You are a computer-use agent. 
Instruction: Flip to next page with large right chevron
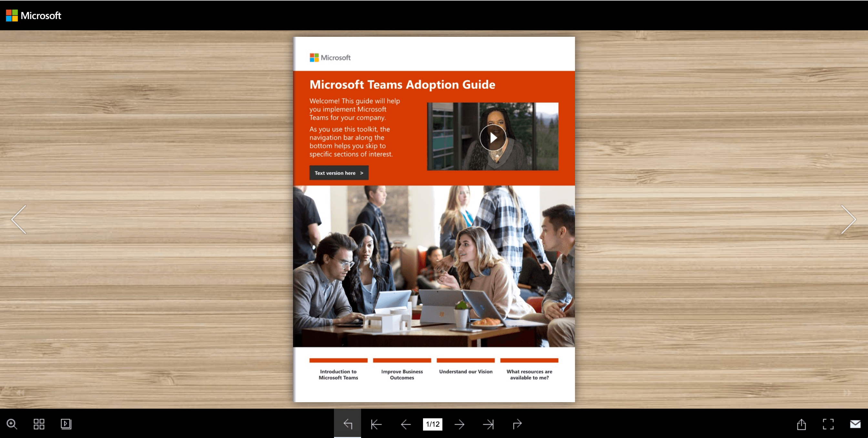tap(848, 219)
